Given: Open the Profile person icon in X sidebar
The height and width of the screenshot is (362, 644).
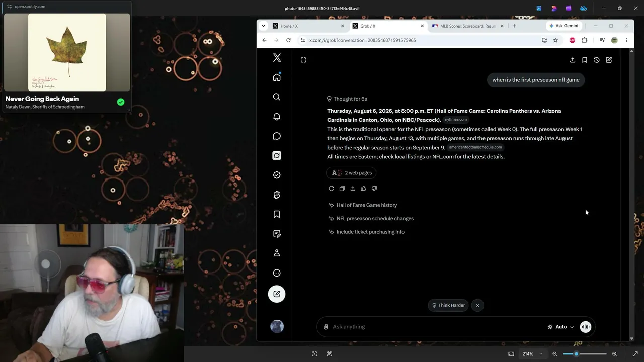Looking at the screenshot, I should 277,253.
